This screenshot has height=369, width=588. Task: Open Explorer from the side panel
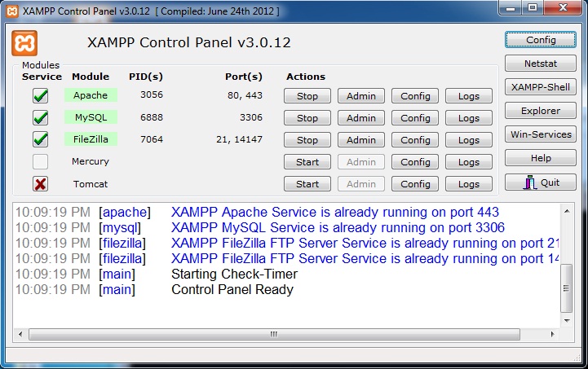tap(541, 111)
